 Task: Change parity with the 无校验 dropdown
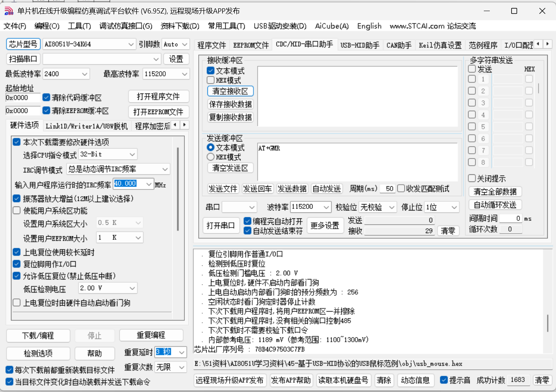(377, 207)
